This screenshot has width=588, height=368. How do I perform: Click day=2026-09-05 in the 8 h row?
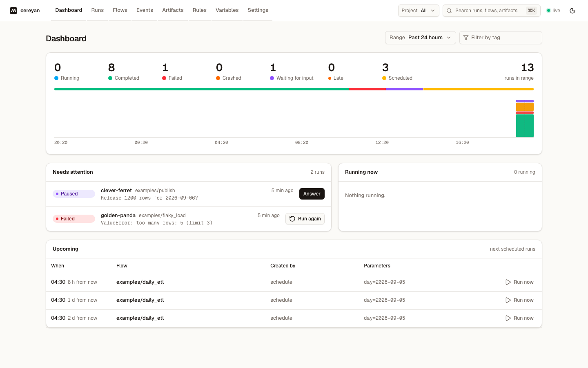(384, 282)
